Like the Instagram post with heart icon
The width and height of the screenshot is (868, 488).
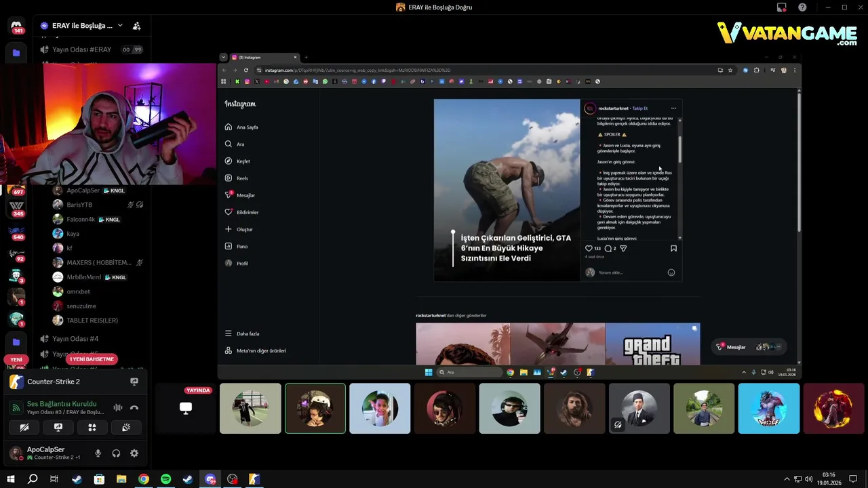coord(589,249)
